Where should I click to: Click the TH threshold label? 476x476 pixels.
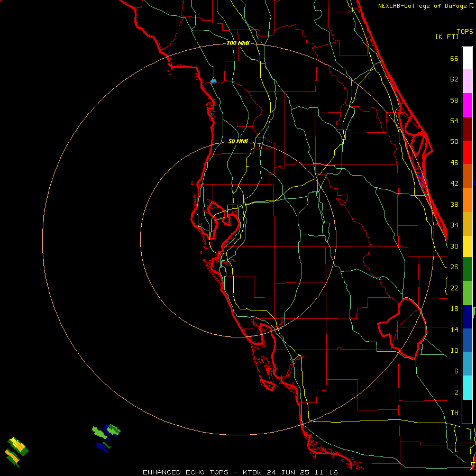[454, 413]
